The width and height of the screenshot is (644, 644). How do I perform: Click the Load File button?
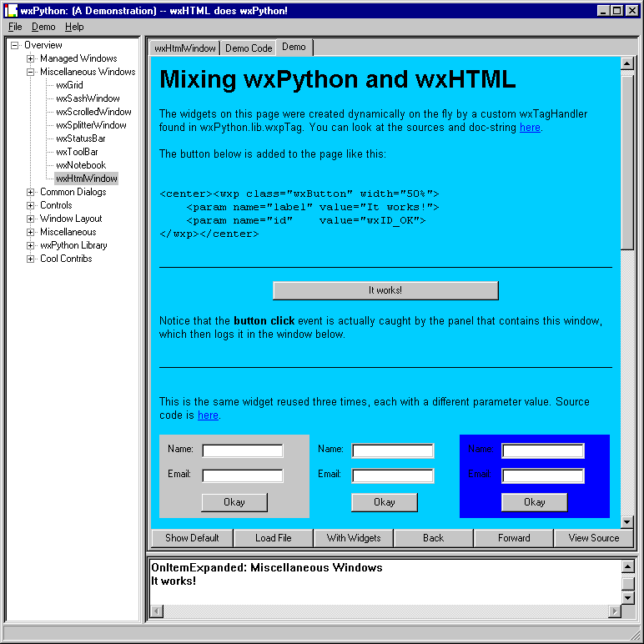[x=273, y=538]
